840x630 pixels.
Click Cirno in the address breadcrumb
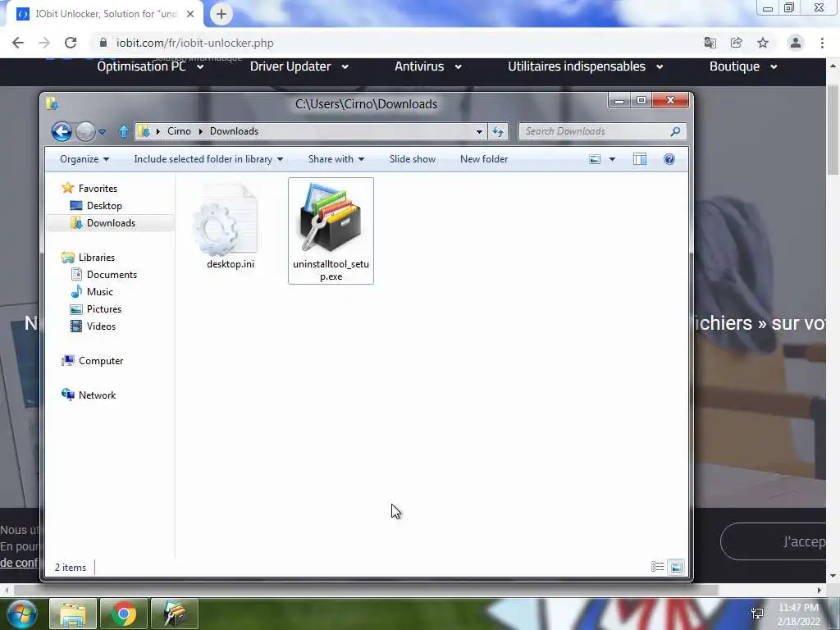(179, 131)
